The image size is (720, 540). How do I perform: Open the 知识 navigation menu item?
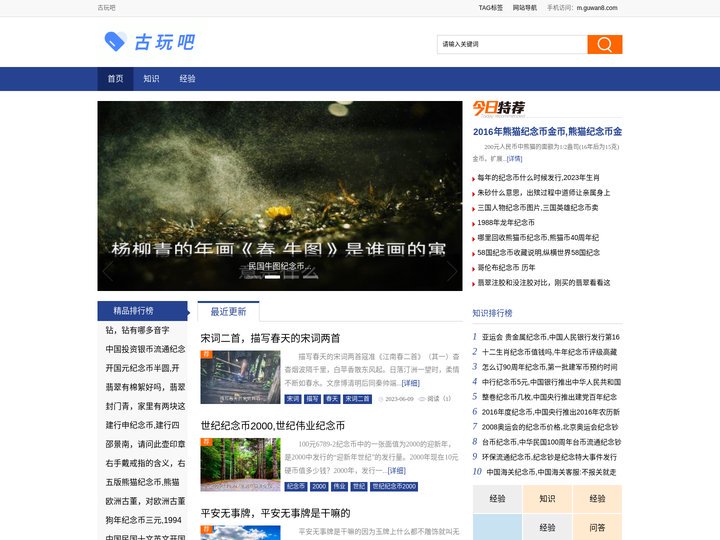click(x=151, y=79)
